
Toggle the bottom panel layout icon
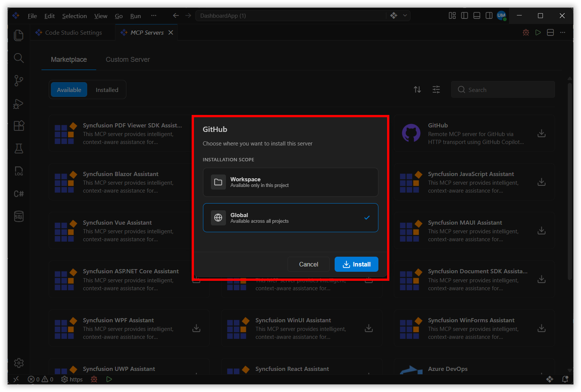pos(477,15)
